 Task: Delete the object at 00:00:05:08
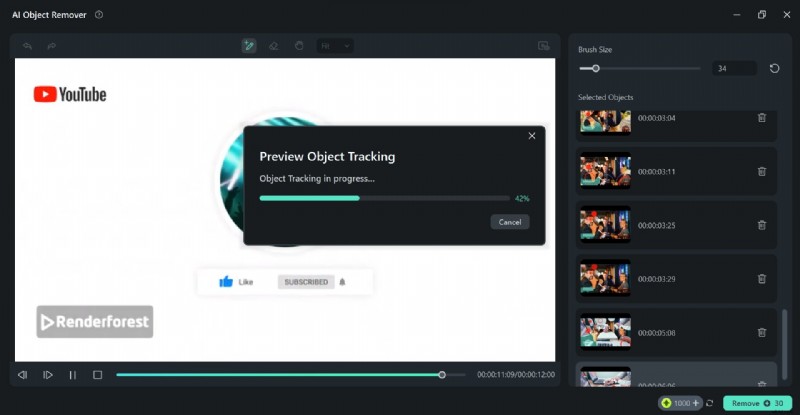[x=761, y=332]
